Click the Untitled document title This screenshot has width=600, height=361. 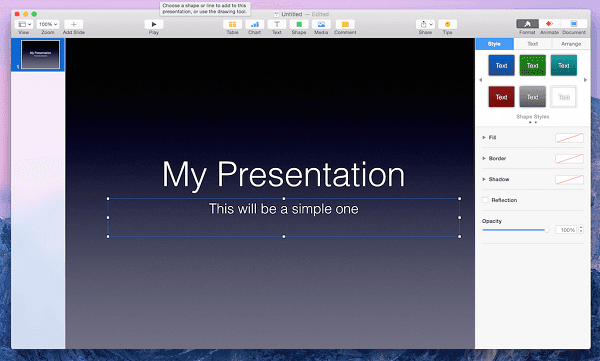[292, 14]
